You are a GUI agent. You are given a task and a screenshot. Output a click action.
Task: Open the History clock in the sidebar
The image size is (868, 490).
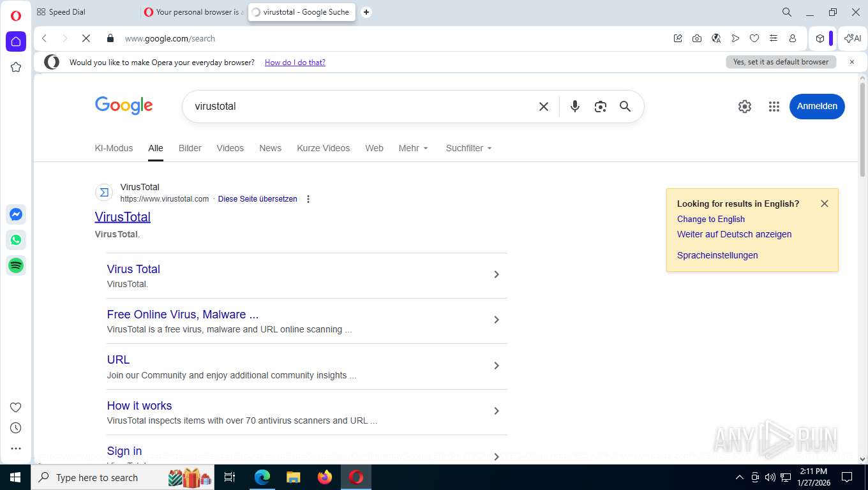[x=16, y=427]
